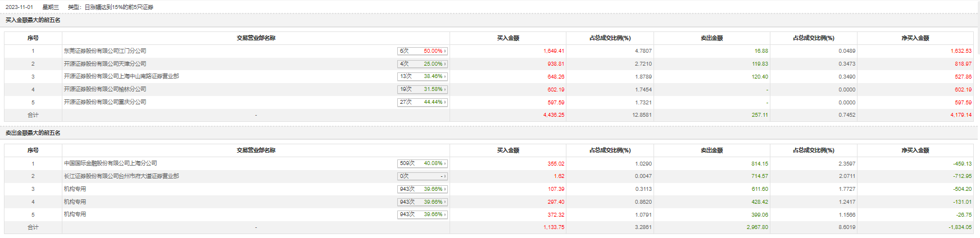The height and width of the screenshot is (238, 980).
Task: Click 买入金额 header in top buy table
Action: [x=508, y=38]
